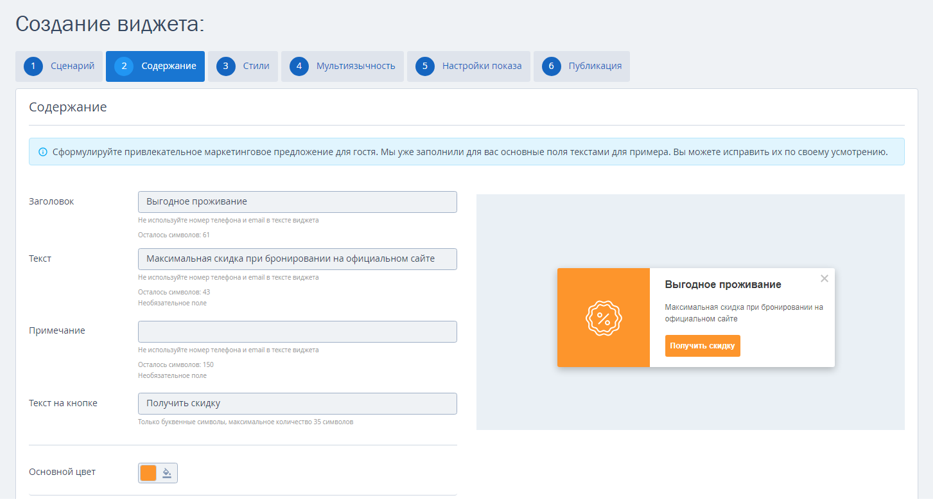
Task: Click the Получить скидку preview button
Action: (x=702, y=346)
